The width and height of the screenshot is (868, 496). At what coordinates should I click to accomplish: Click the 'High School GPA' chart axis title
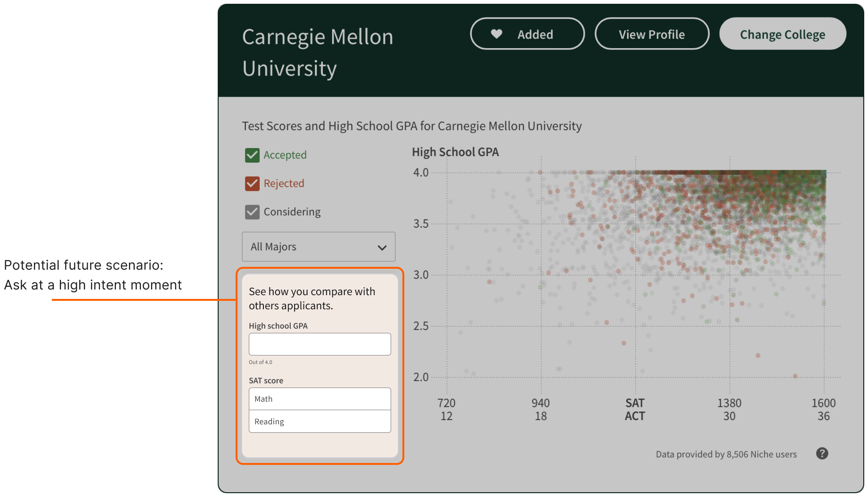tap(455, 152)
